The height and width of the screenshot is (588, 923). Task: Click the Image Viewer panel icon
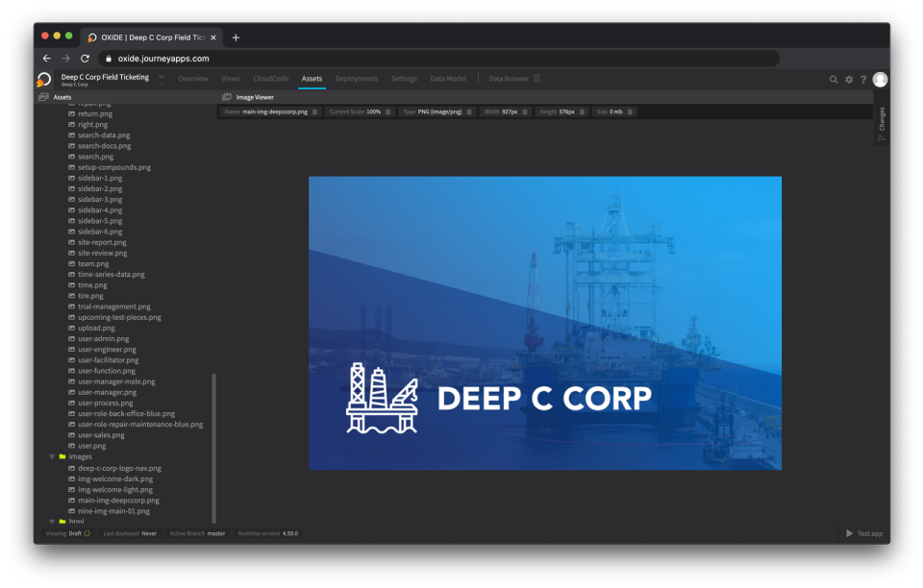[x=227, y=97]
